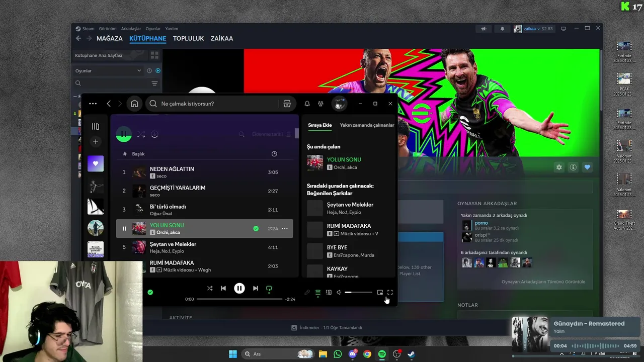
Task: Toggle the blue favorite heart icon in Steam
Action: point(587,167)
